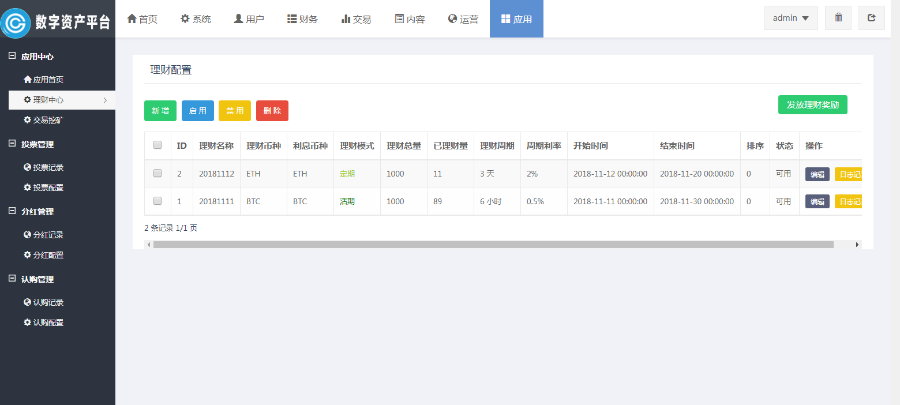Click the 理财周期 column header
The image size is (900, 405).
pyautogui.click(x=497, y=146)
